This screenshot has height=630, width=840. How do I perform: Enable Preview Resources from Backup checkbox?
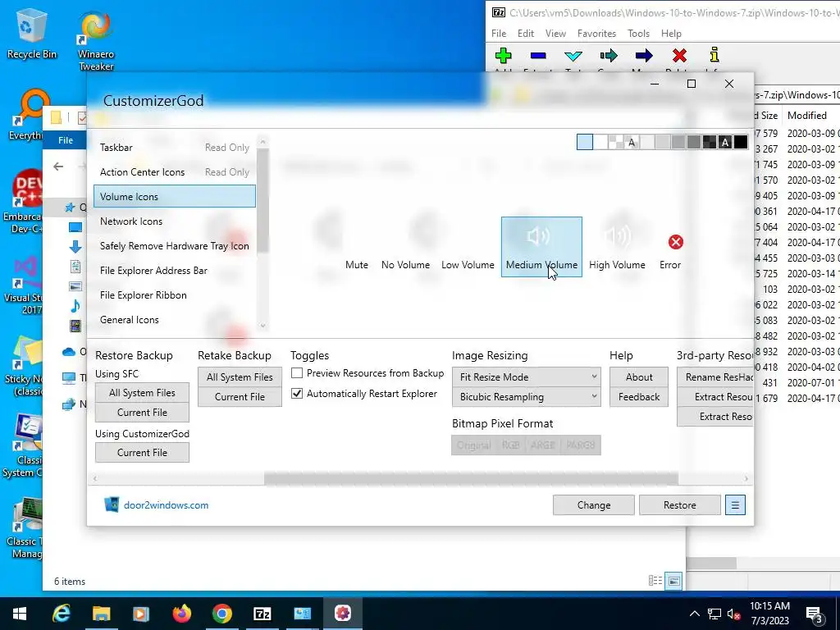click(297, 373)
